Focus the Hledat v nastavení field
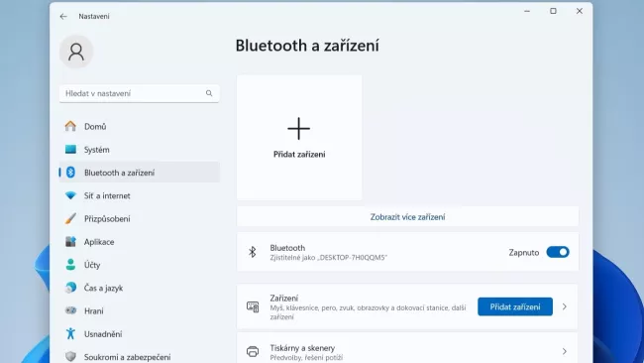Image resolution: width=644 pixels, height=363 pixels. tap(140, 93)
